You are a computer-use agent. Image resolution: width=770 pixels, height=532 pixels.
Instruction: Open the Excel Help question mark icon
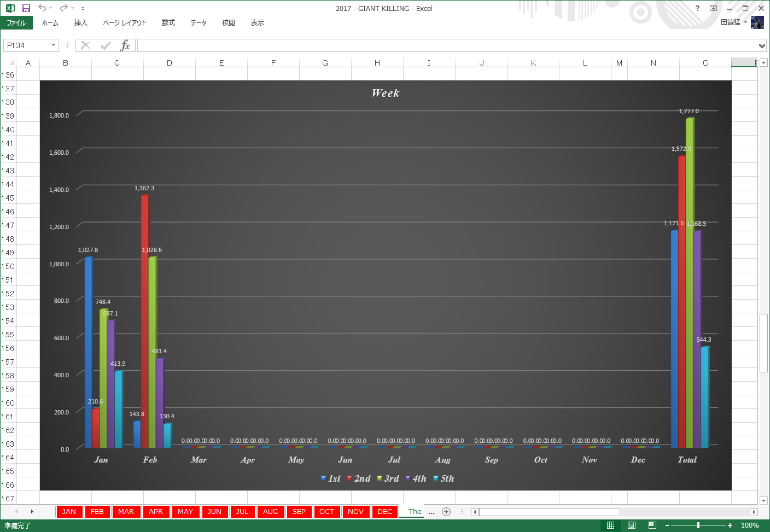[x=697, y=8]
